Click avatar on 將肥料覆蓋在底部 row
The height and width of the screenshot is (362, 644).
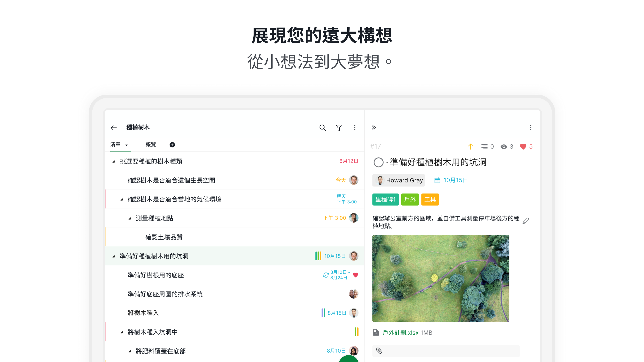353,351
